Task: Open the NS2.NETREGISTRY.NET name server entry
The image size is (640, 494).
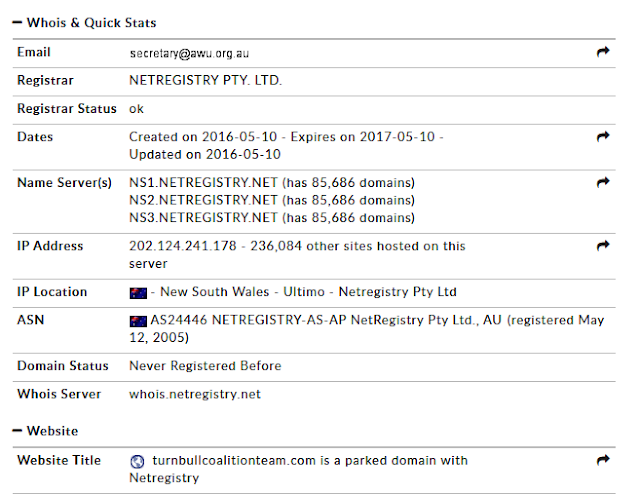Action: [x=203, y=200]
